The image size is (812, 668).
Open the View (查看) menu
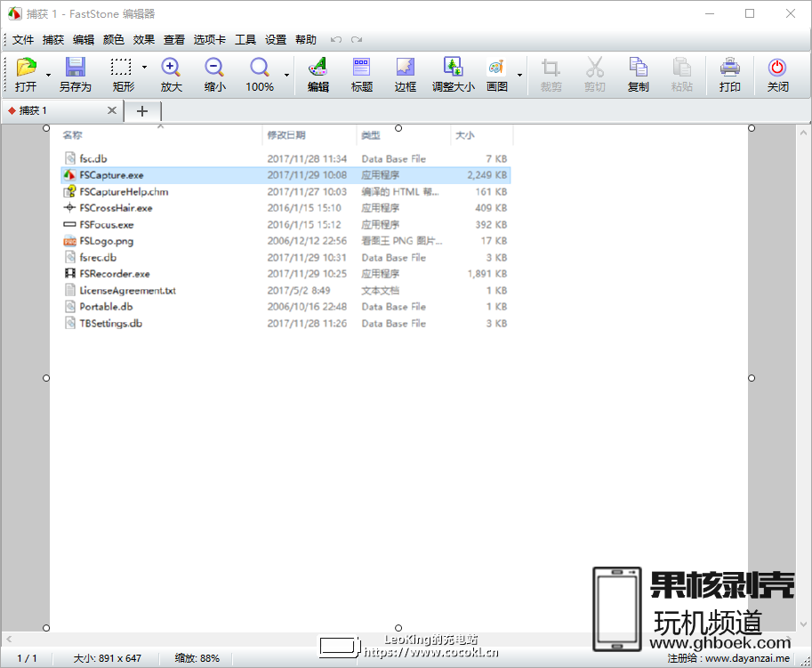(174, 40)
